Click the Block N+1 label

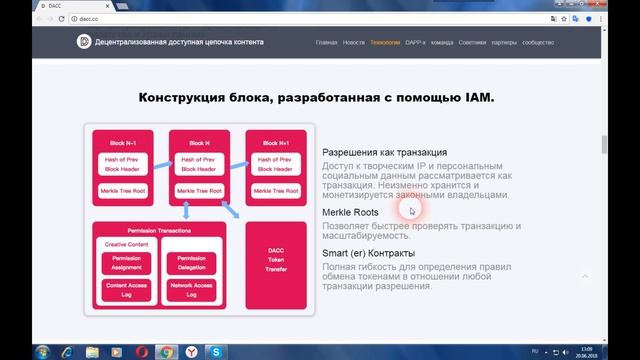click(x=276, y=143)
